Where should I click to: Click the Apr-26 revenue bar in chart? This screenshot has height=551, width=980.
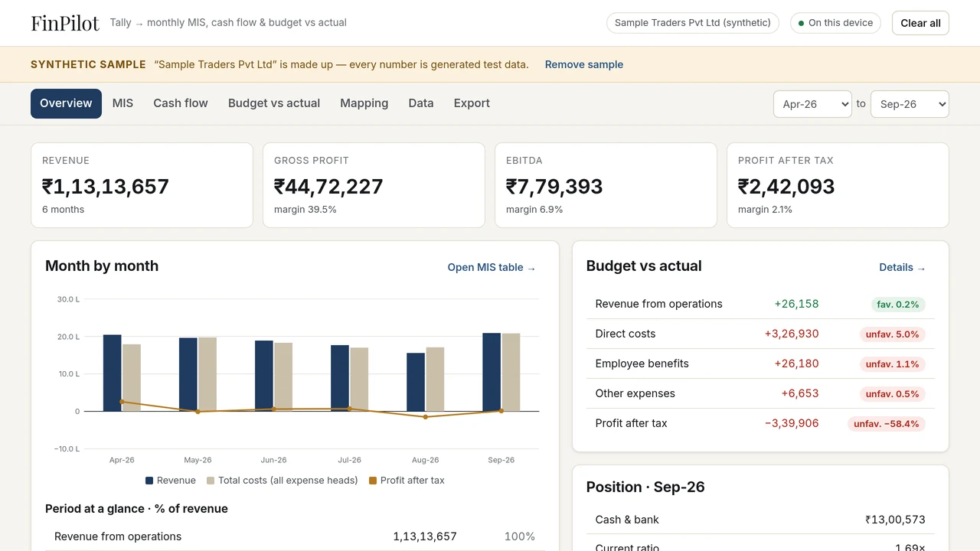click(113, 373)
